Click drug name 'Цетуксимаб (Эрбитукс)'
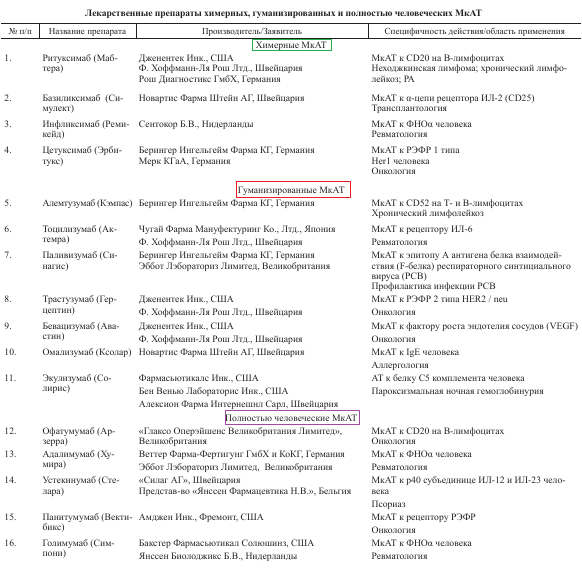 (x=82, y=155)
